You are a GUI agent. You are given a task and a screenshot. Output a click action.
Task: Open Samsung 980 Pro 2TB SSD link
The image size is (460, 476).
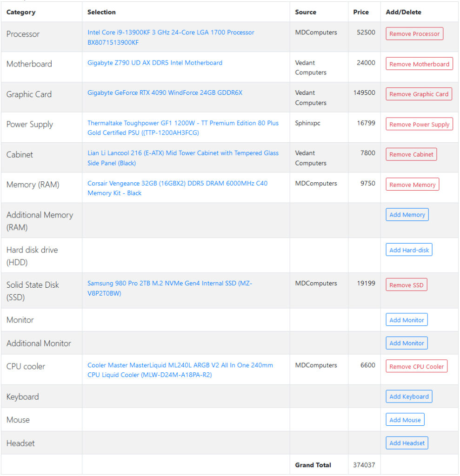tap(170, 288)
